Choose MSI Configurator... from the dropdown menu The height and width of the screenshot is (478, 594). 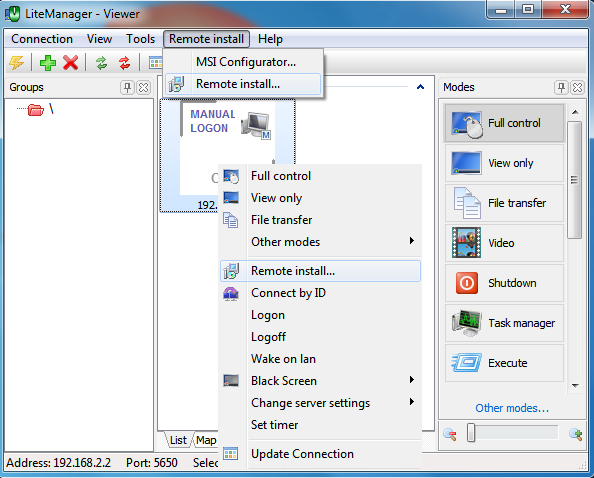(243, 62)
